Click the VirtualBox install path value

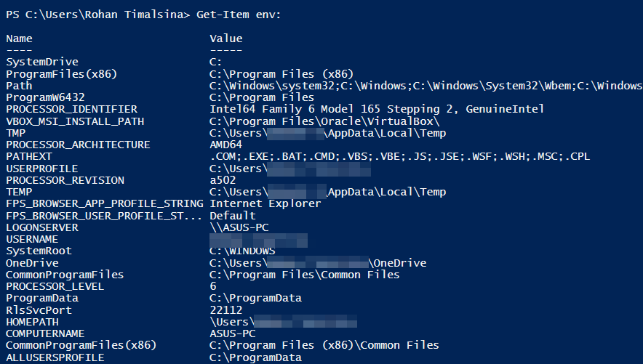click(324, 121)
